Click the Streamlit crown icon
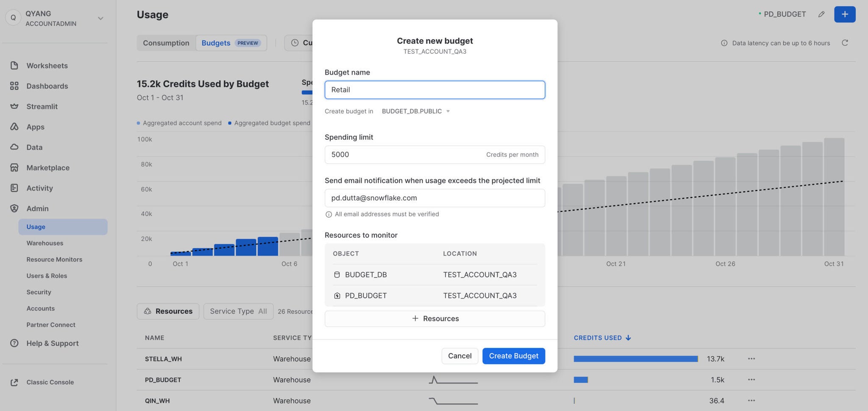 coord(14,106)
